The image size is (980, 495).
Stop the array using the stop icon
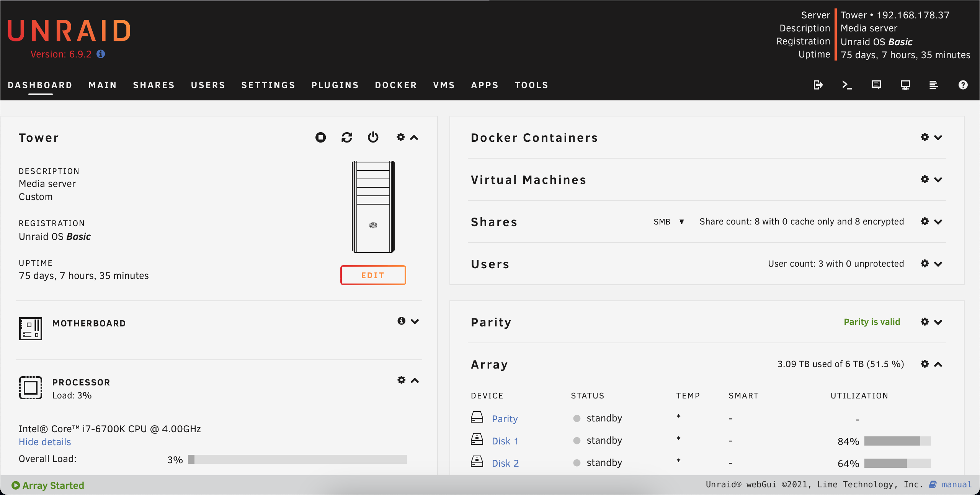(x=321, y=137)
